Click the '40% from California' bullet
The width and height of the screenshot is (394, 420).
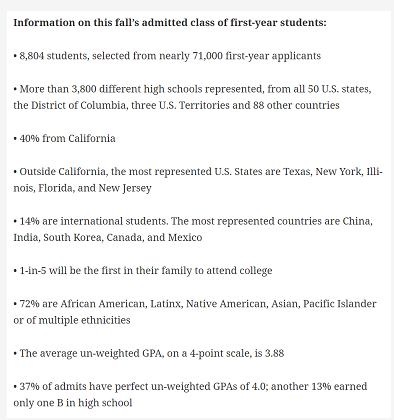pos(64,138)
